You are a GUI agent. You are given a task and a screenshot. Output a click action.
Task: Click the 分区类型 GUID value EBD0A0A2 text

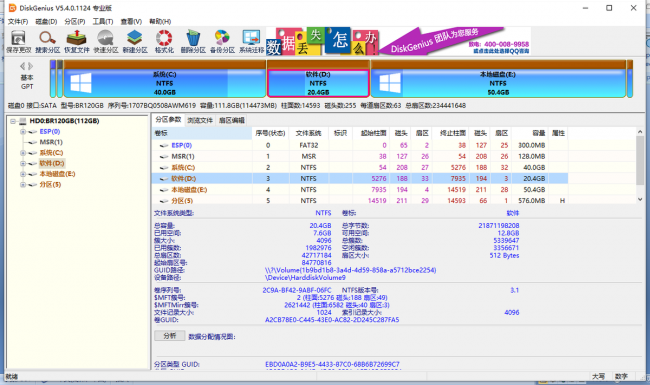click(x=332, y=365)
